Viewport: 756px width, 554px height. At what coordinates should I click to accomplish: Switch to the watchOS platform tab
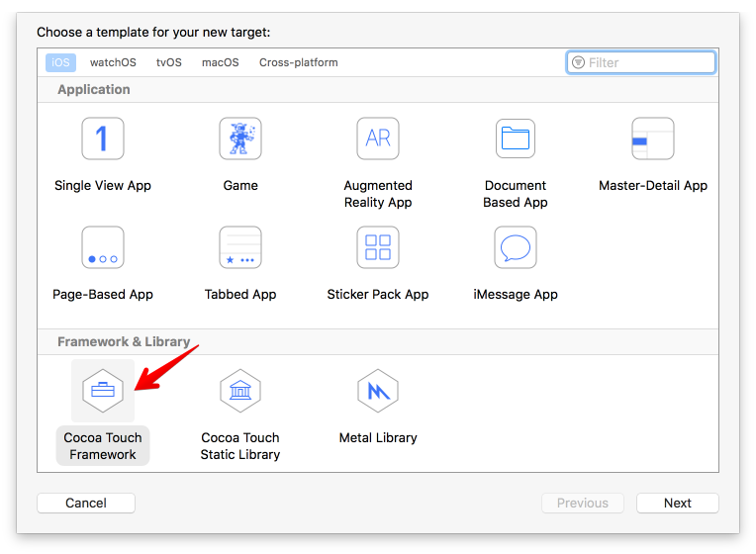click(x=113, y=62)
